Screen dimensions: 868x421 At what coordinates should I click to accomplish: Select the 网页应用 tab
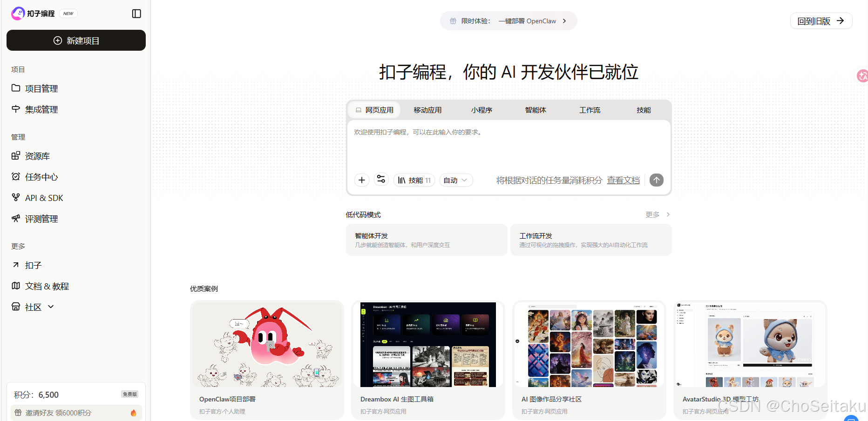(374, 110)
